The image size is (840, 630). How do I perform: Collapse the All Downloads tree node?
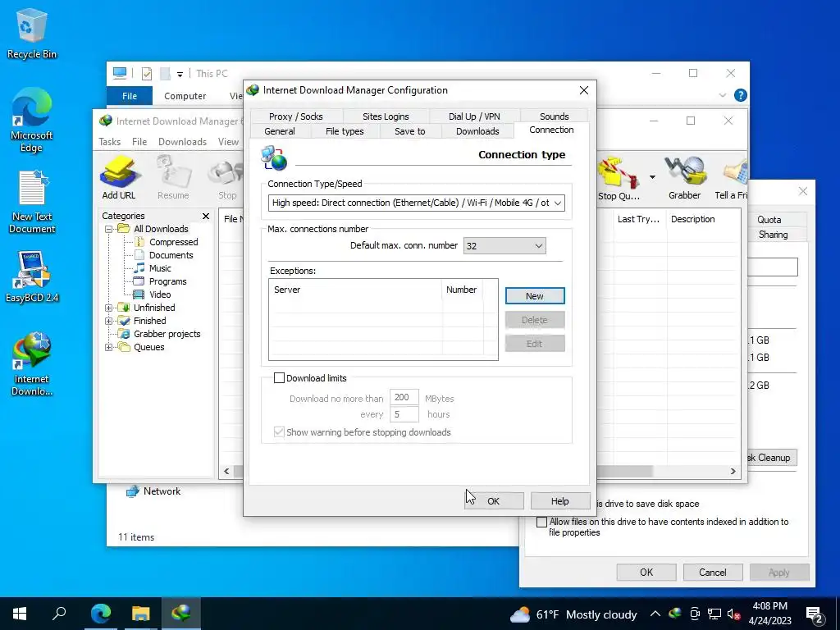109,230
